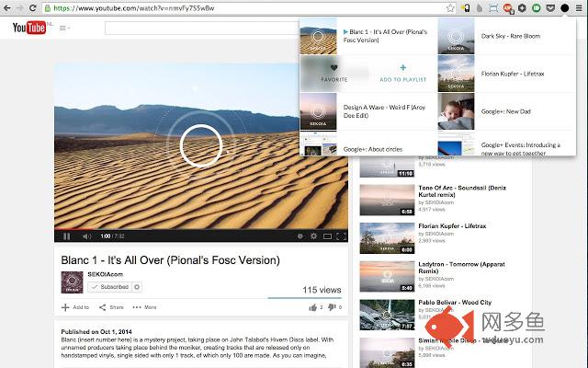Screen dimensions: 588x368
Task: Click the main video player area
Action: click(201, 145)
